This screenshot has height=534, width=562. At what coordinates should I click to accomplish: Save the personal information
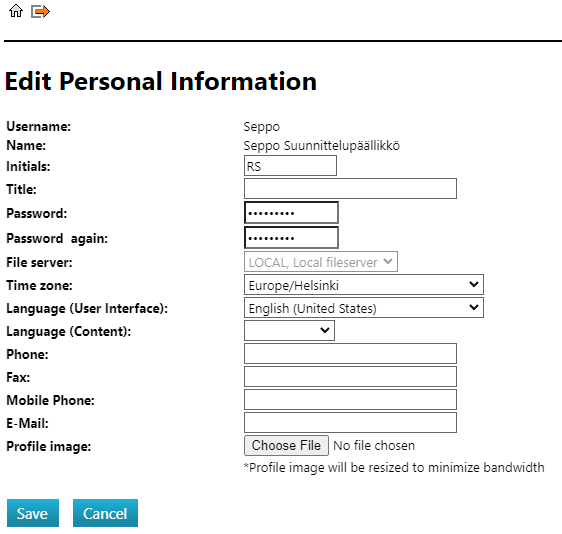tap(33, 513)
